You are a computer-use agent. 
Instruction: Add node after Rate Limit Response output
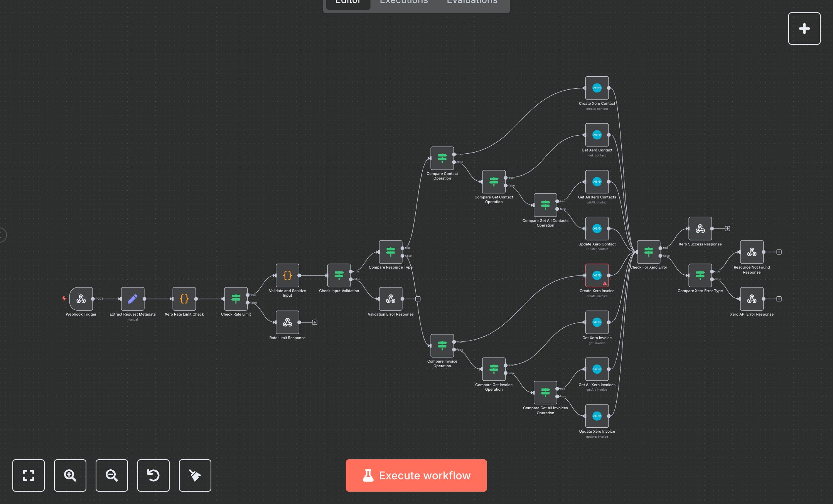click(x=315, y=322)
